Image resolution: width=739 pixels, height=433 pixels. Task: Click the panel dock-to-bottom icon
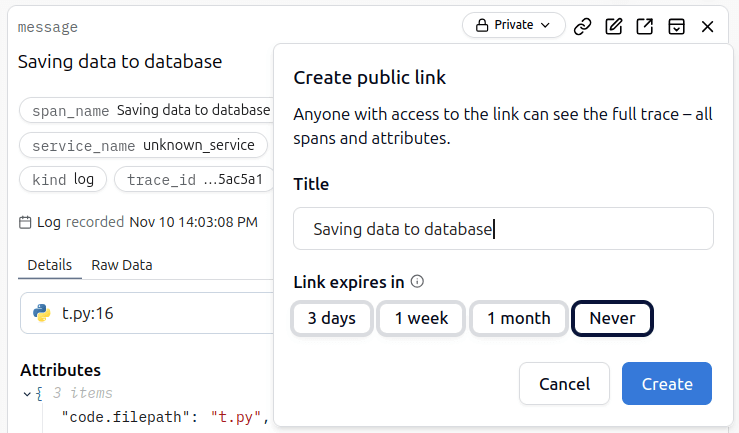point(676,26)
